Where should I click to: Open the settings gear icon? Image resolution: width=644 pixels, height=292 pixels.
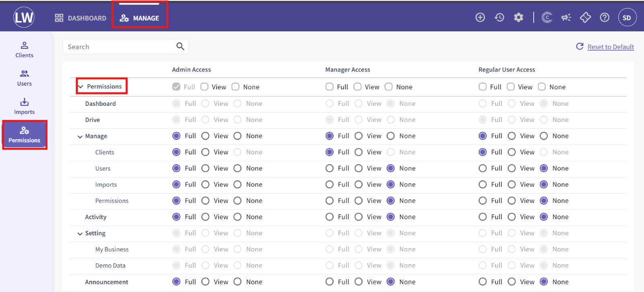(519, 17)
